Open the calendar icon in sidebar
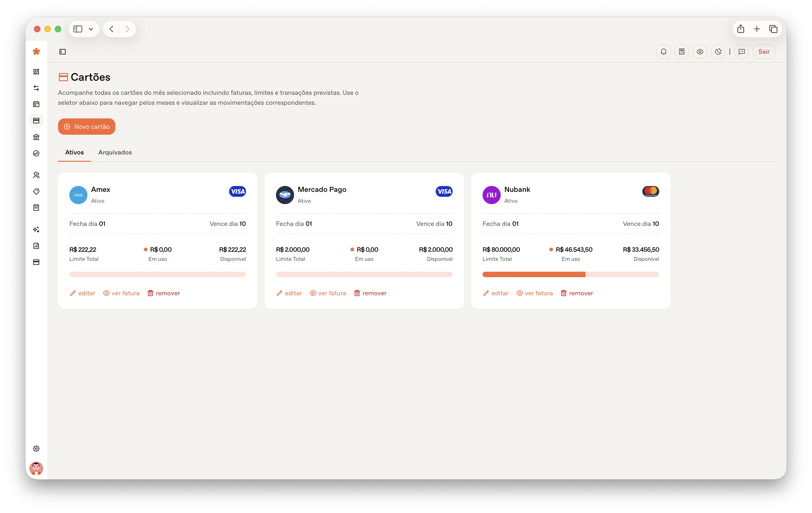 (x=36, y=104)
